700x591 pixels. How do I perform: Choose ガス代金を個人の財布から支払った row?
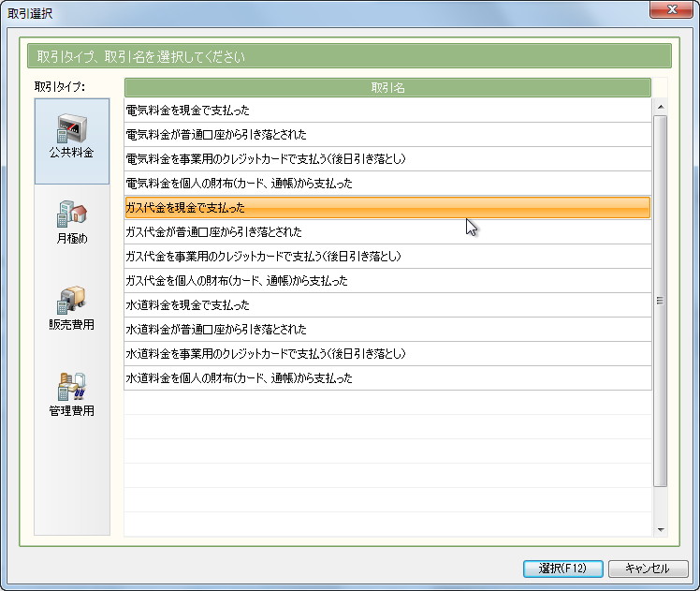click(387, 281)
